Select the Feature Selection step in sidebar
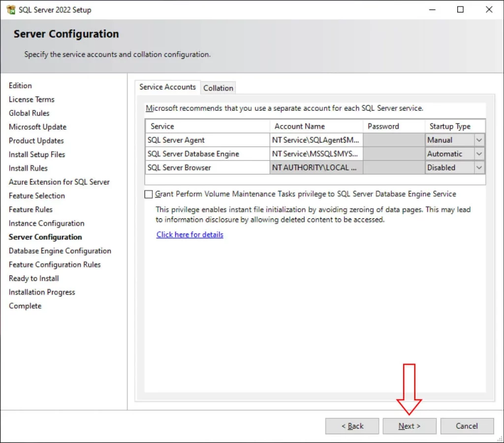The width and height of the screenshot is (504, 443). tap(36, 195)
